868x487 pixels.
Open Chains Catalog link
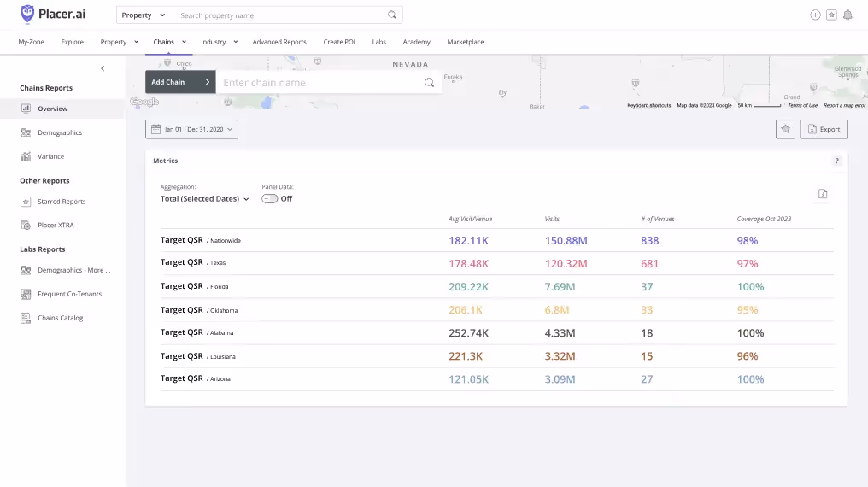pos(61,318)
